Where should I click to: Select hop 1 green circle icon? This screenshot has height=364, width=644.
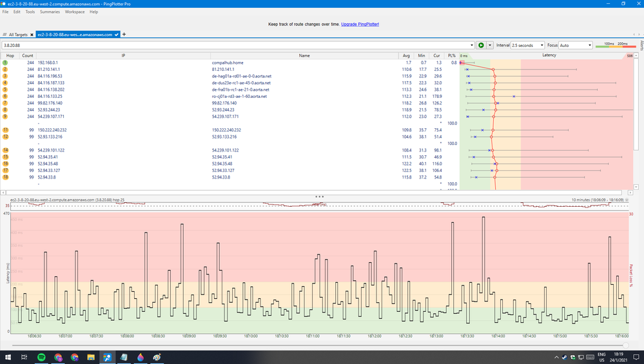[5, 62]
